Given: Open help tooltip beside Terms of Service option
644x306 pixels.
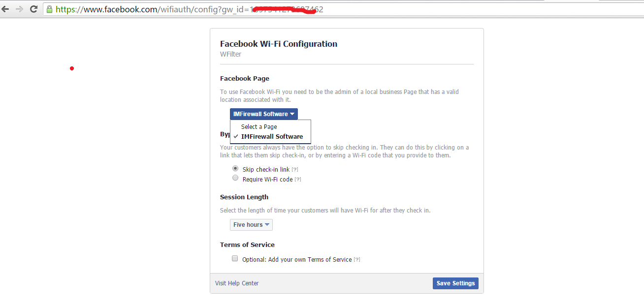Looking at the screenshot, I should 357,260.
